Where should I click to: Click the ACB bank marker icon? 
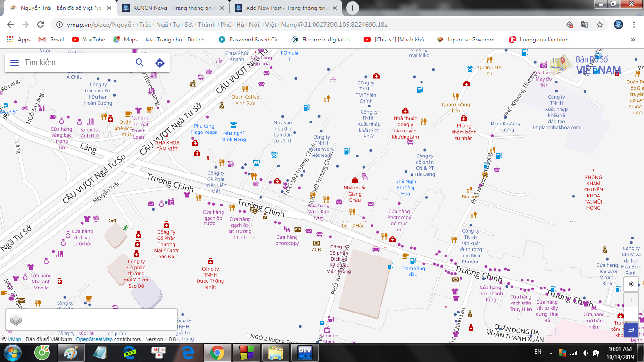[x=316, y=243]
